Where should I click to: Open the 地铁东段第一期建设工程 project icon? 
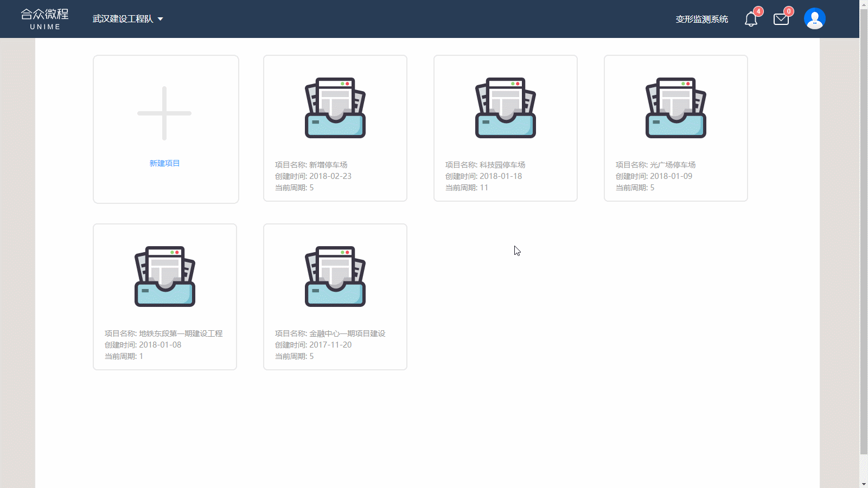point(165,277)
